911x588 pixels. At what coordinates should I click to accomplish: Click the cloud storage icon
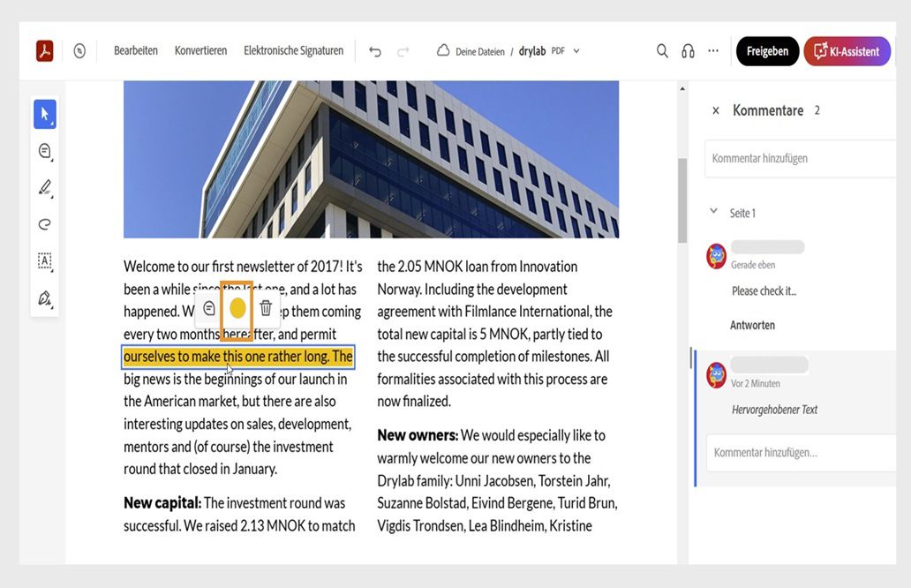tap(443, 50)
